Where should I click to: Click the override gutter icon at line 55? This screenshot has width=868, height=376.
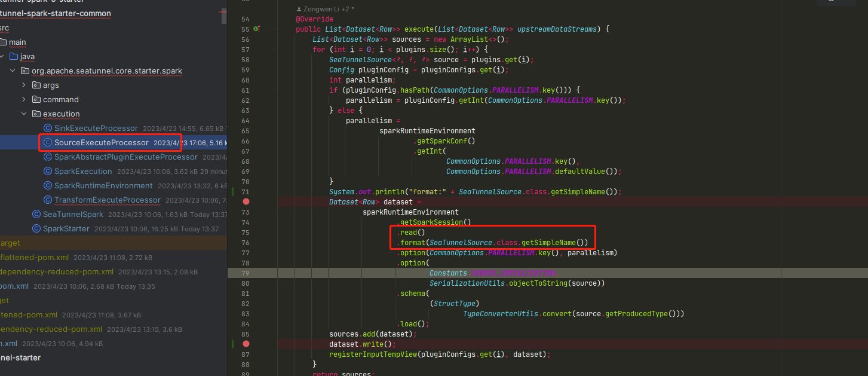pos(257,29)
